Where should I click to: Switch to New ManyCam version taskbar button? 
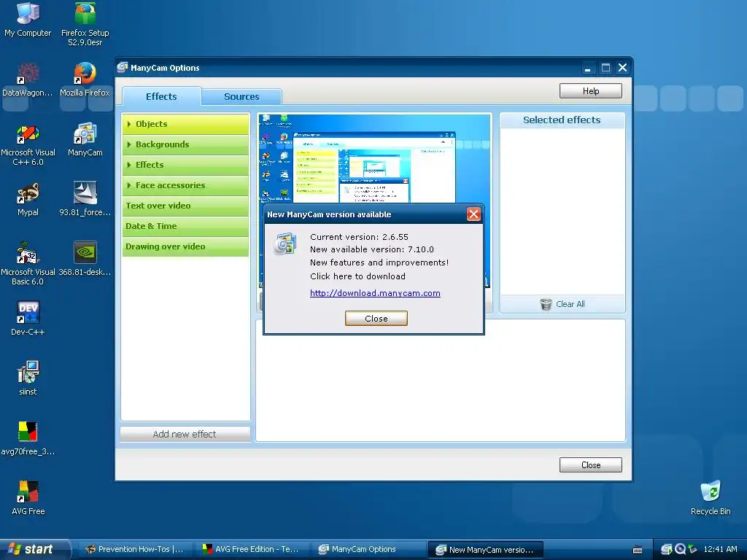click(x=485, y=550)
